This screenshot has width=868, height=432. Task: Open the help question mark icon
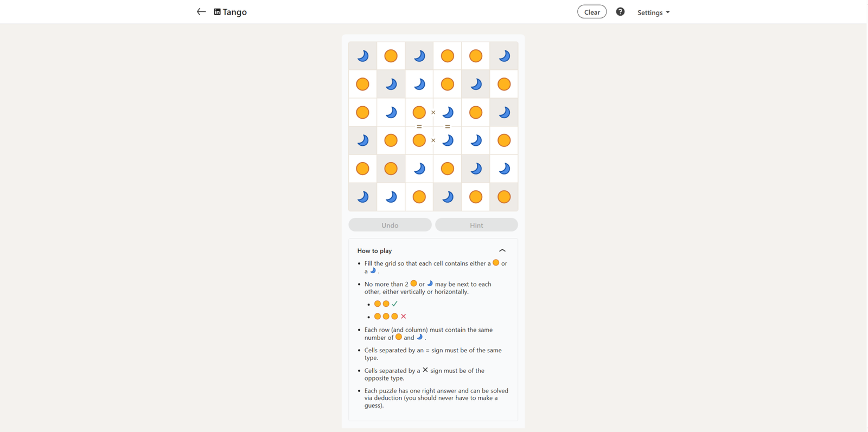click(620, 12)
